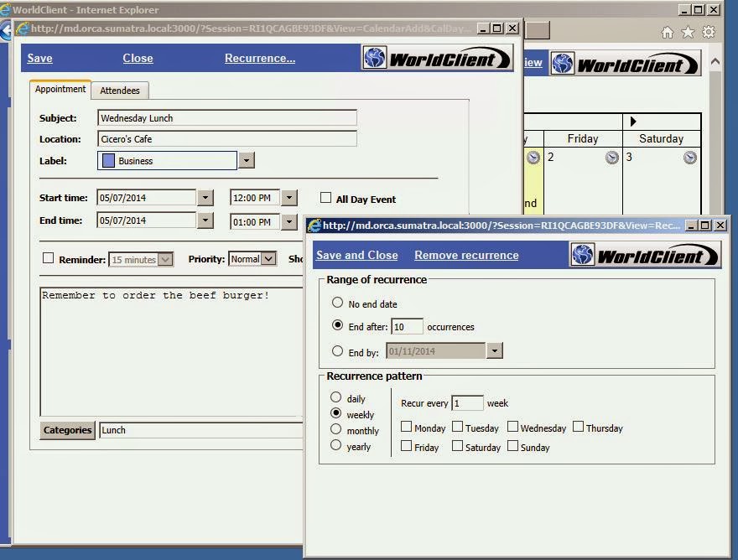738x560 pixels.
Task: Enable the Reminder checkbox
Action: tap(48, 258)
